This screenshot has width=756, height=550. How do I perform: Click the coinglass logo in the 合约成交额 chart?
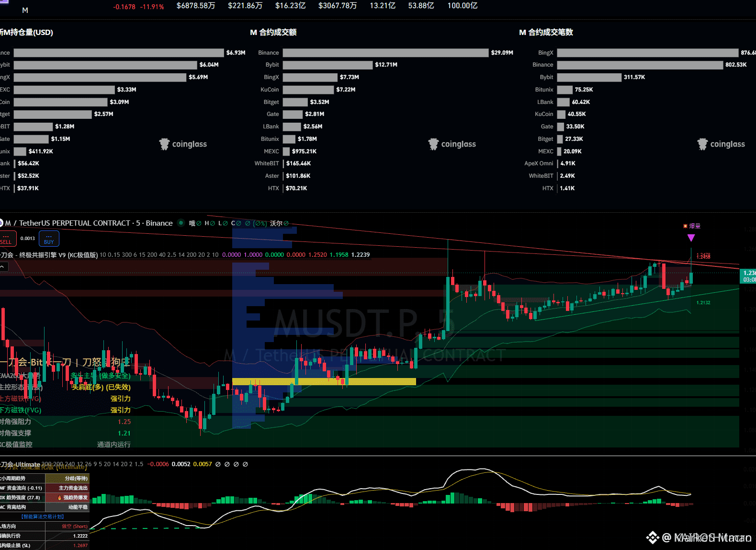coord(452,144)
